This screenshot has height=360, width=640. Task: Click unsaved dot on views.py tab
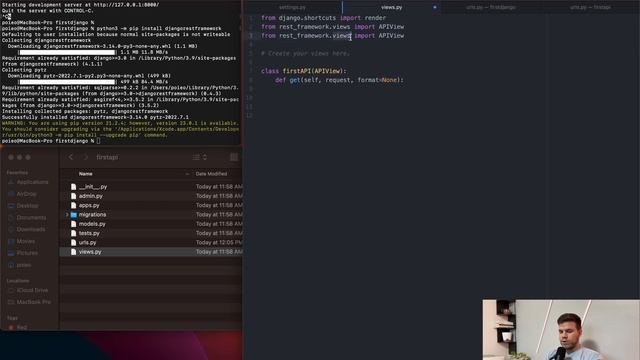[435, 7]
